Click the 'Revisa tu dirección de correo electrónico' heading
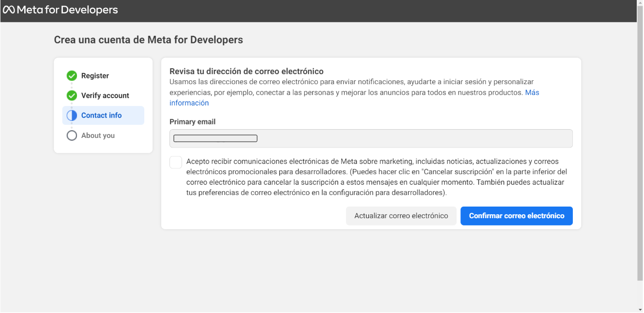Image resolution: width=644 pixels, height=313 pixels. pos(246,72)
